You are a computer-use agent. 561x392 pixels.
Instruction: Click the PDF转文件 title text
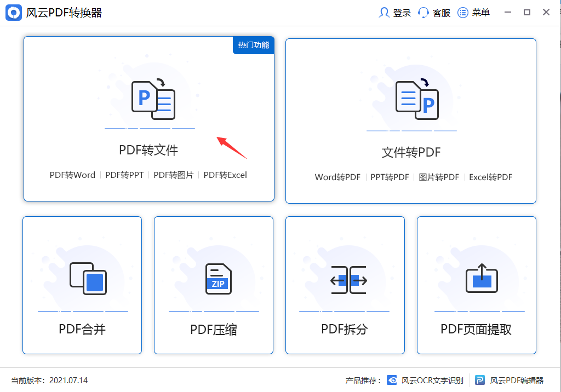pyautogui.click(x=148, y=150)
